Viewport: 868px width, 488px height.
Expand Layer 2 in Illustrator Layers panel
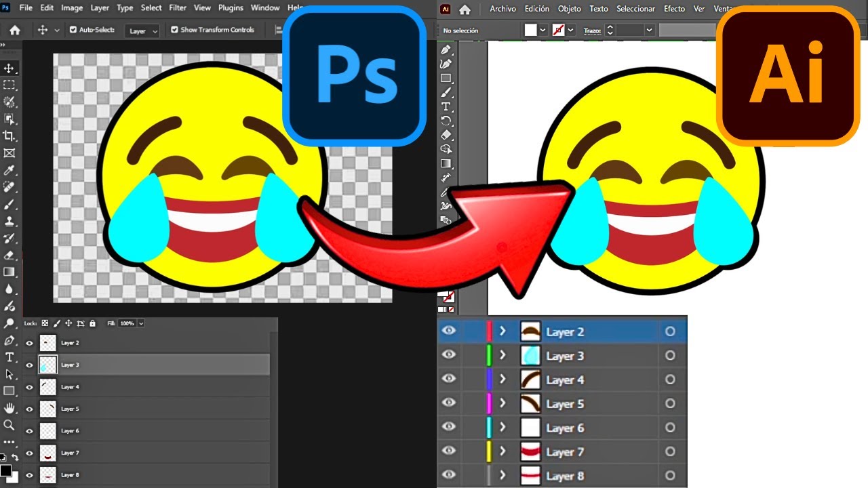pyautogui.click(x=502, y=331)
